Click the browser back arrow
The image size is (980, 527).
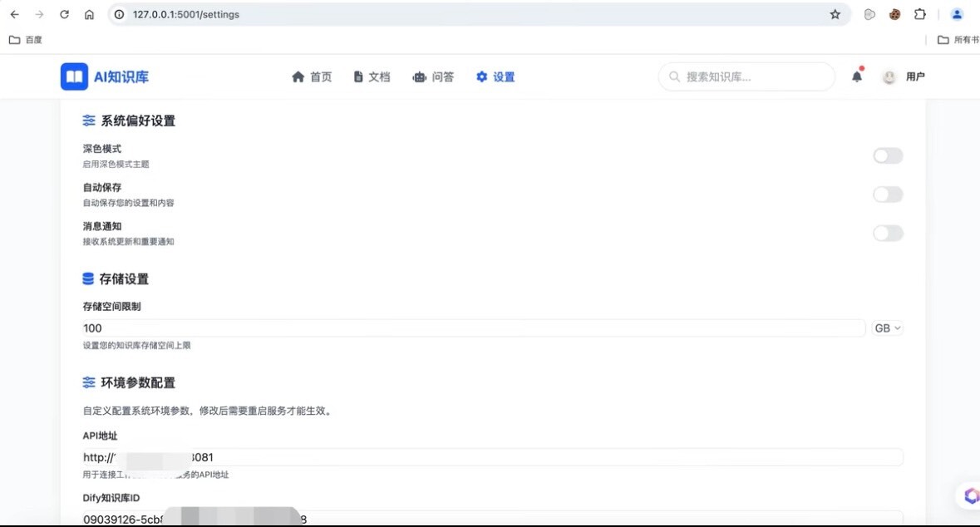(x=14, y=14)
